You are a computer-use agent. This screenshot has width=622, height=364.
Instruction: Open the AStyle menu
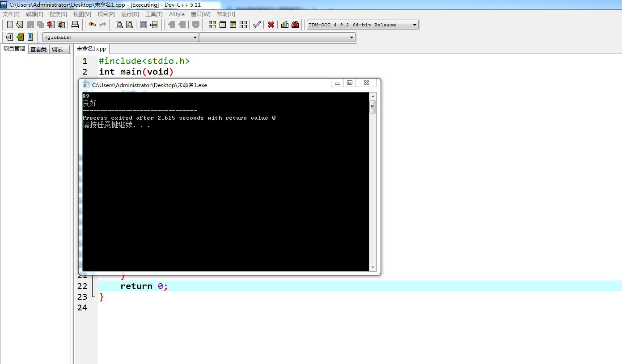click(177, 14)
